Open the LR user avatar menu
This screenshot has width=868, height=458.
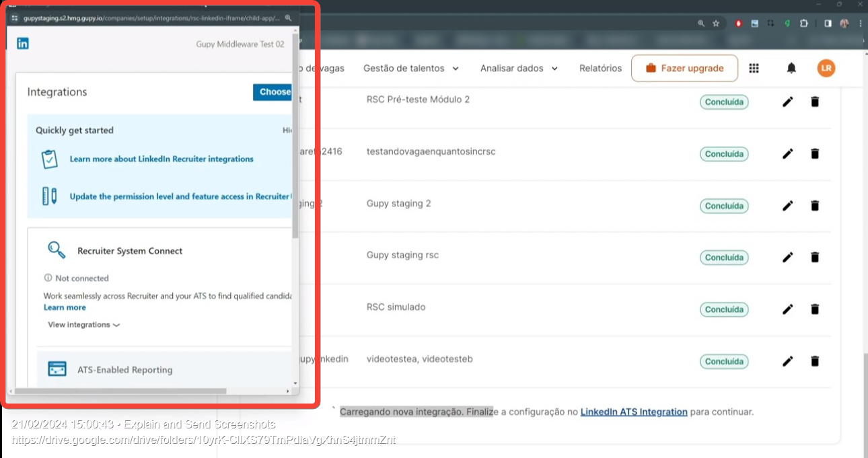click(826, 68)
